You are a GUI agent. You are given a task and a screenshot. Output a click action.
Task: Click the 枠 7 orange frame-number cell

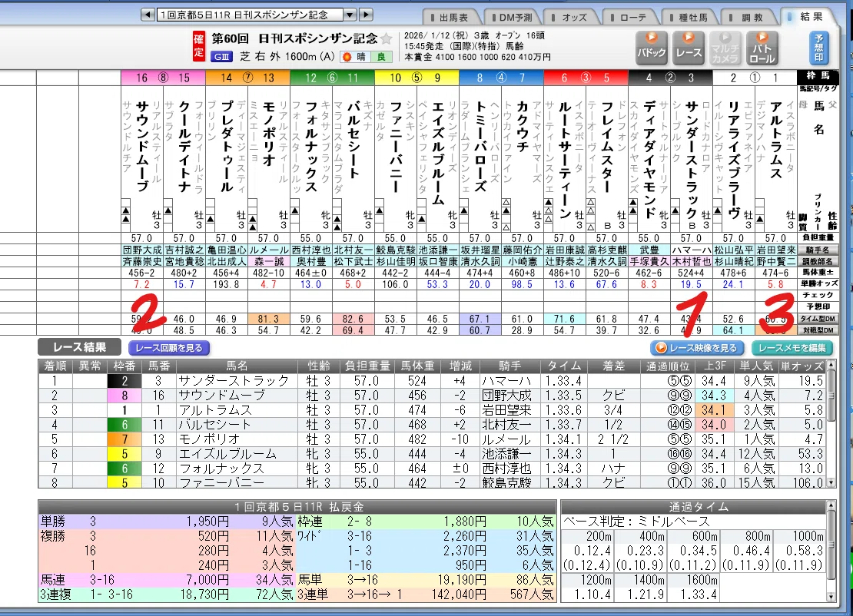[x=124, y=439]
